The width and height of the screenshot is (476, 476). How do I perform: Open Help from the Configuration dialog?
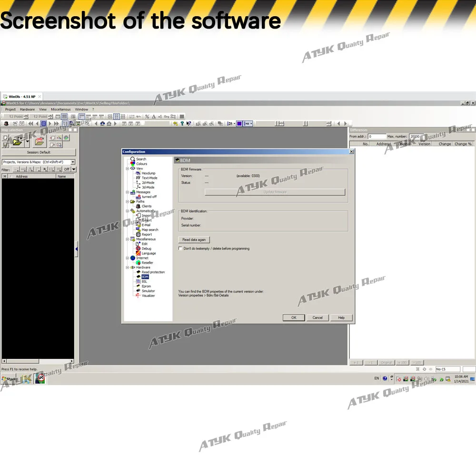341,317
